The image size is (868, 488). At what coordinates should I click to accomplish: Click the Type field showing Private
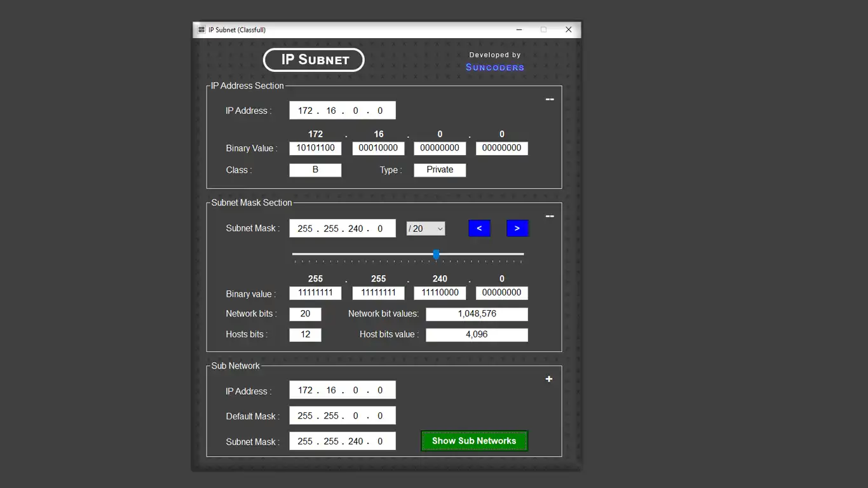click(x=440, y=170)
